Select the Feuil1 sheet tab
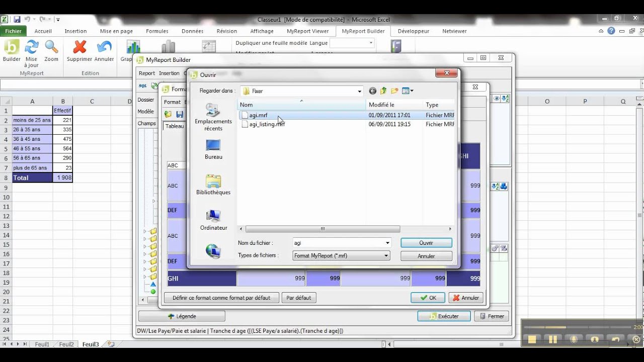This screenshot has height=362, width=644. coord(42,344)
